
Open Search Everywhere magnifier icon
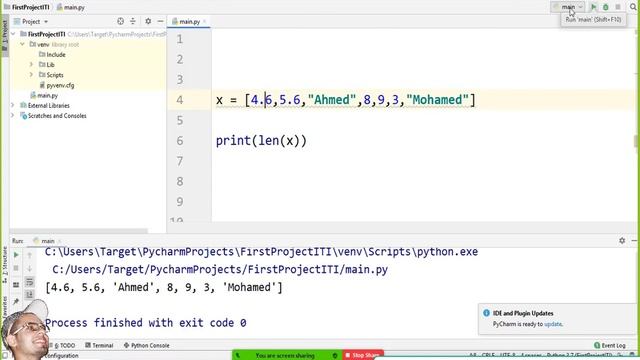(633, 7)
